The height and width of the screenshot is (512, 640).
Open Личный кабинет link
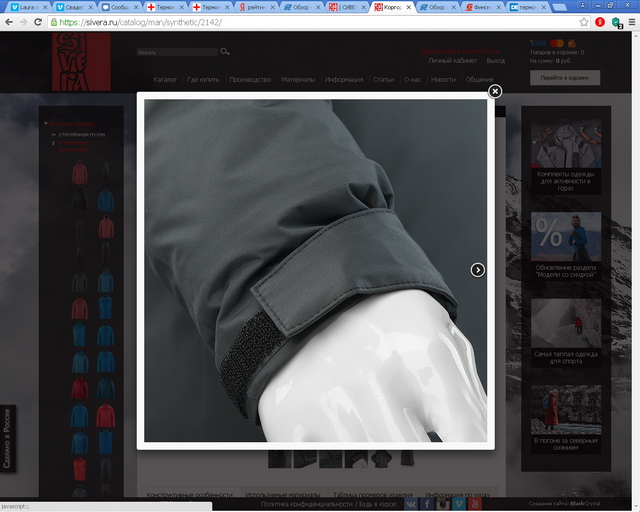click(453, 61)
